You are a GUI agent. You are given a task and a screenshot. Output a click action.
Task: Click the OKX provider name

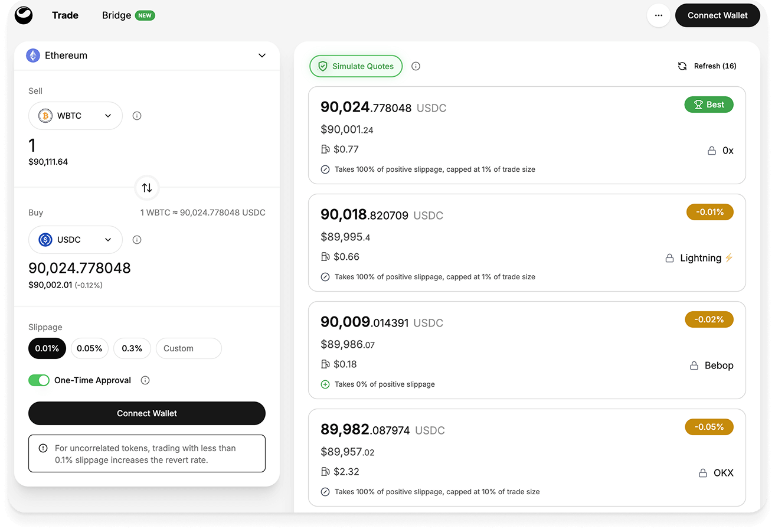point(723,473)
